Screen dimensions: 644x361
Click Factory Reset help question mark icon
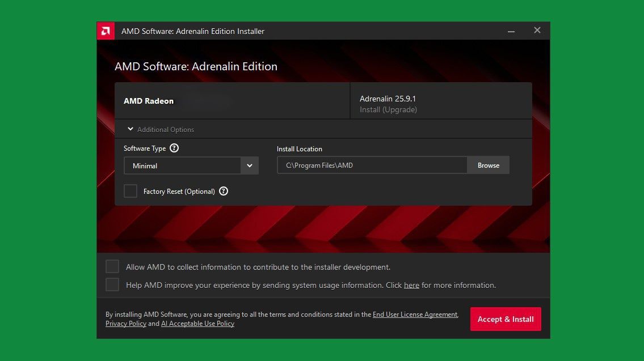[x=224, y=192]
